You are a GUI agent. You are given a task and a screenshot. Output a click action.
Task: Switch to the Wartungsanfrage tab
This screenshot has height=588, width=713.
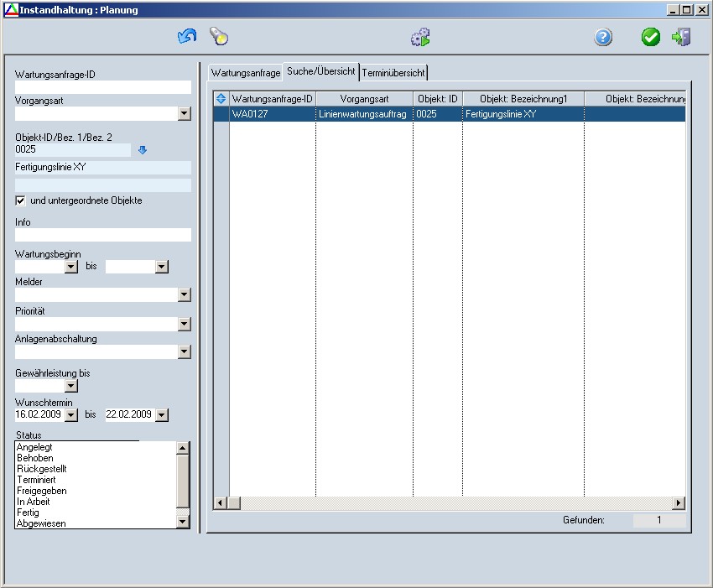pos(246,73)
